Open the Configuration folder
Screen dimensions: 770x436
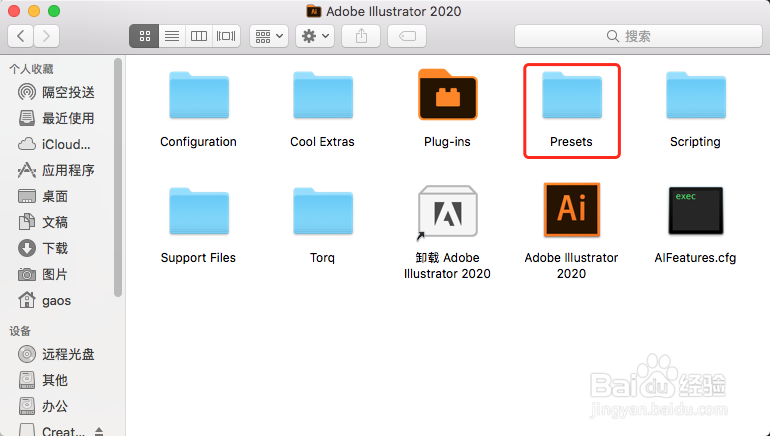point(199,95)
